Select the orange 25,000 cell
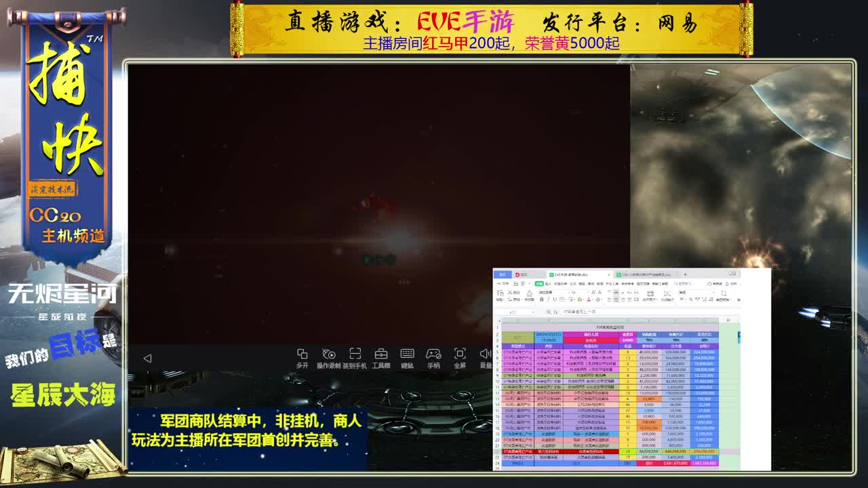 point(648,399)
